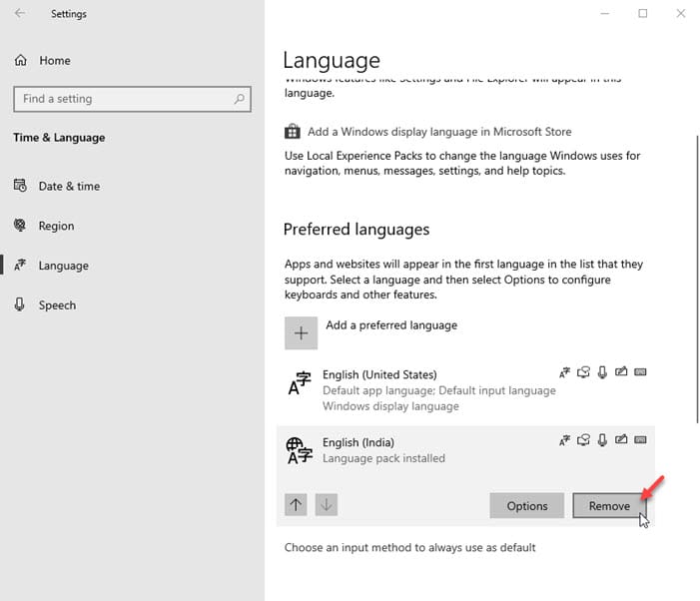Screen dimensions: 700x601
Task: Focus the Find a setting search box
Action: click(x=132, y=99)
